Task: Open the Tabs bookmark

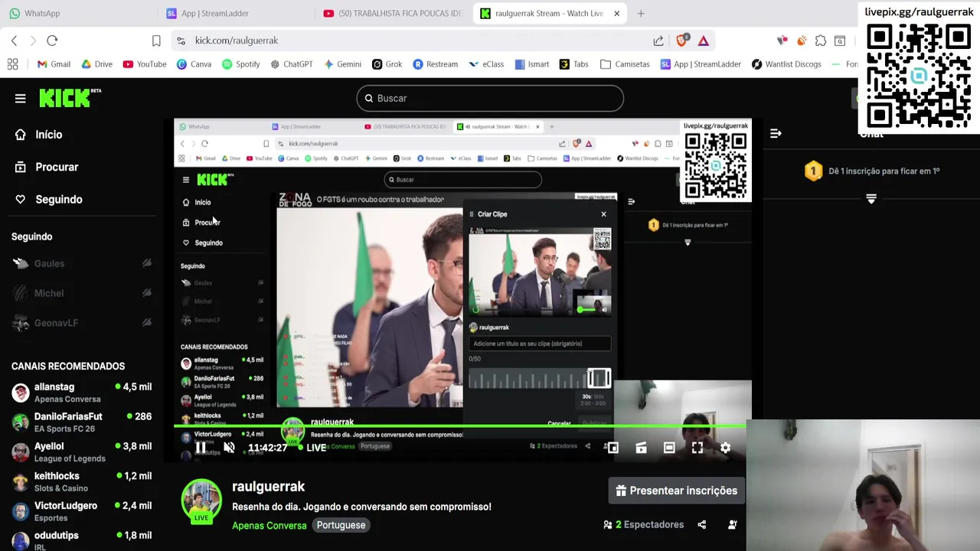Action: click(574, 64)
